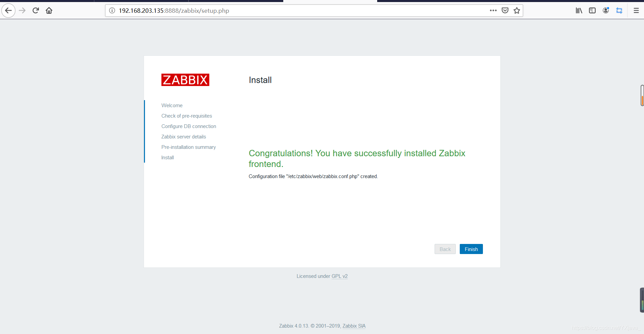The height and width of the screenshot is (334, 644).
Task: Select the Welcome setup step
Action: (172, 106)
